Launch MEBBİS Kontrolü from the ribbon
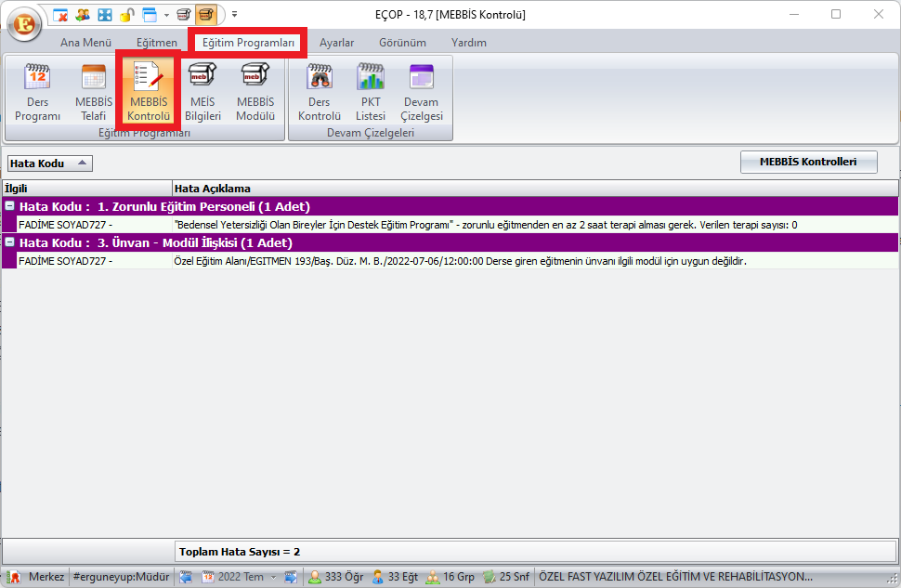The height and width of the screenshot is (588, 901). [149, 92]
